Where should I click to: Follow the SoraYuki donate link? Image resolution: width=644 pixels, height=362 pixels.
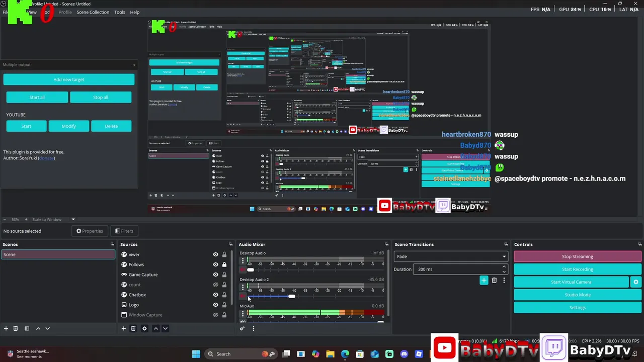(x=46, y=158)
